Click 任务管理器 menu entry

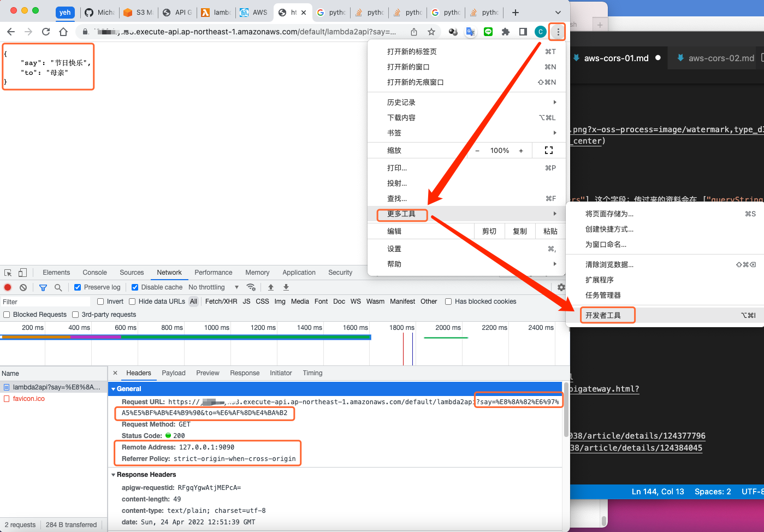coord(665,295)
